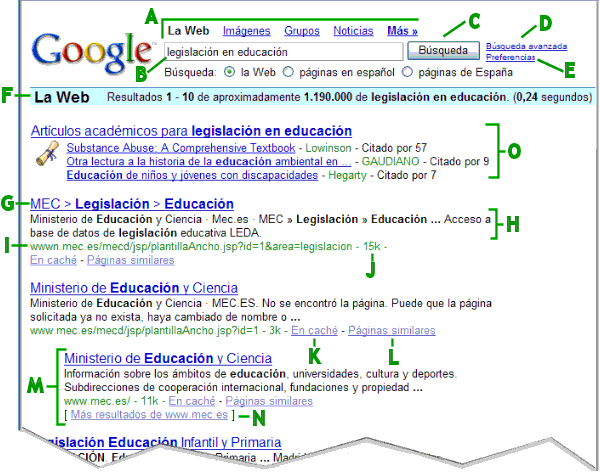Open 'Substance Abuse: A Comprehensive Textbook' link
The height and width of the screenshot is (475, 600).
181,148
